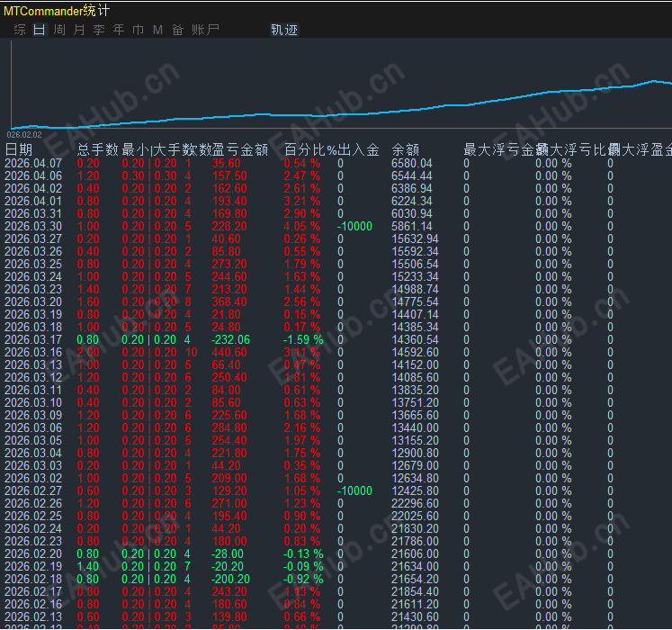672x630 pixels.
Task: Switch to the 账户 account tab
Action: pos(205,30)
